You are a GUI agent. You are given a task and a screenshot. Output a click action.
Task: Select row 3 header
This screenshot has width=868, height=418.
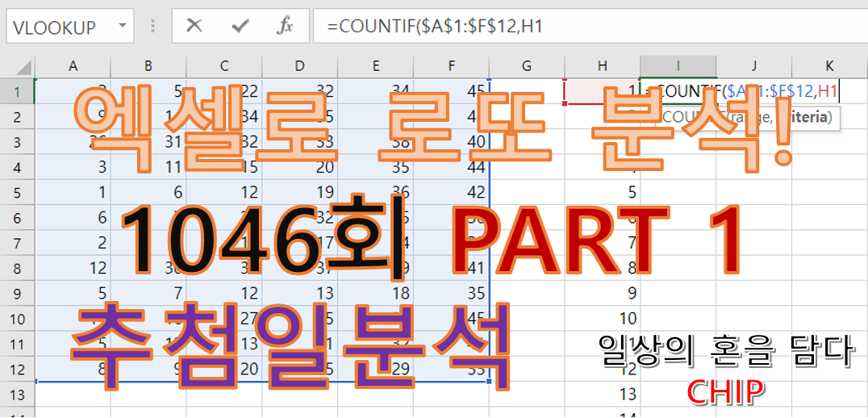17,142
